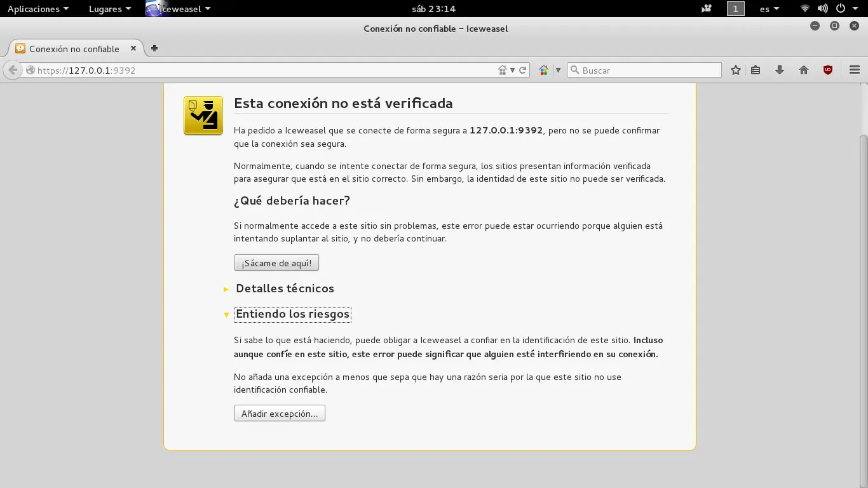Reload the current page
The image size is (868, 488).
tap(523, 71)
